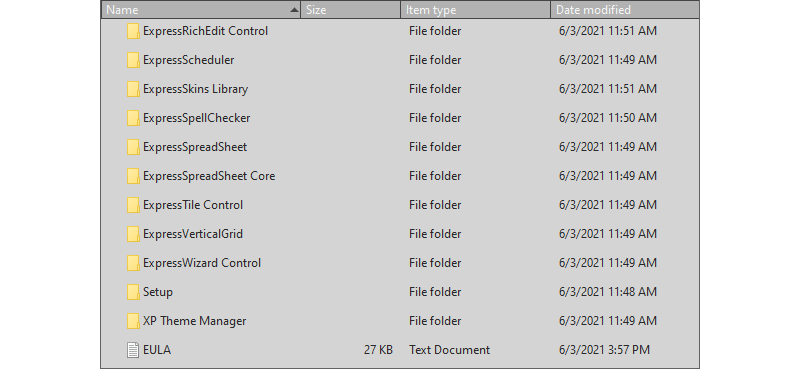Image resolution: width=800 pixels, height=369 pixels.
Task: Click the ExpressTile Control folder icon
Action: click(133, 205)
